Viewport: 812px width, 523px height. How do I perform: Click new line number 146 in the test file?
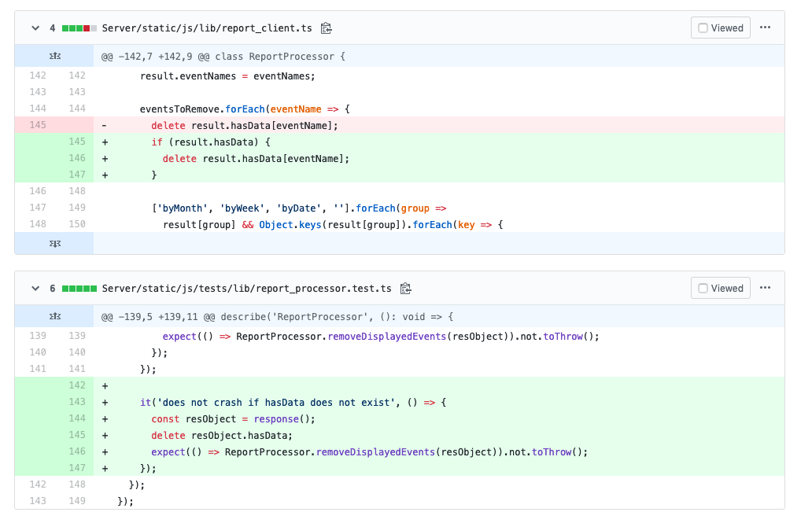click(76, 451)
